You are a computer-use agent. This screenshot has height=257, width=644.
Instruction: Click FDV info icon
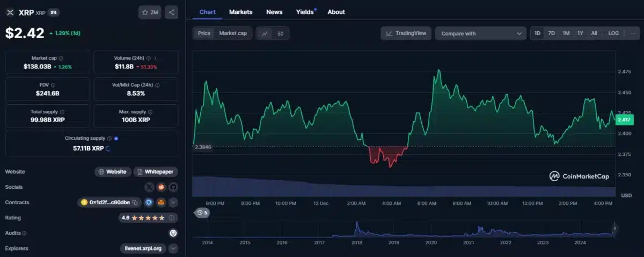tap(53, 85)
